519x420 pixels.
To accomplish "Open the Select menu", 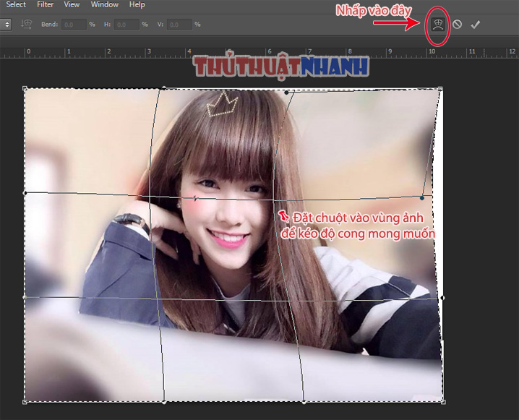I will 16,4.
